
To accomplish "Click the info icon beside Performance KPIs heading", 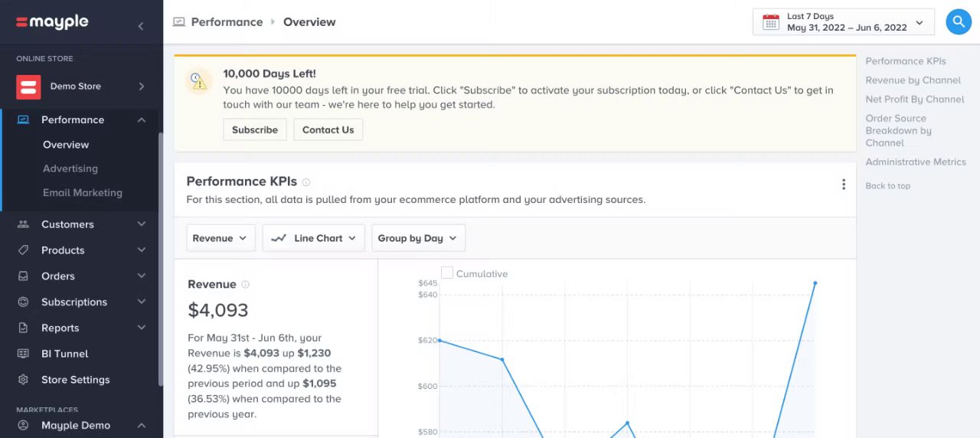I will (x=306, y=182).
